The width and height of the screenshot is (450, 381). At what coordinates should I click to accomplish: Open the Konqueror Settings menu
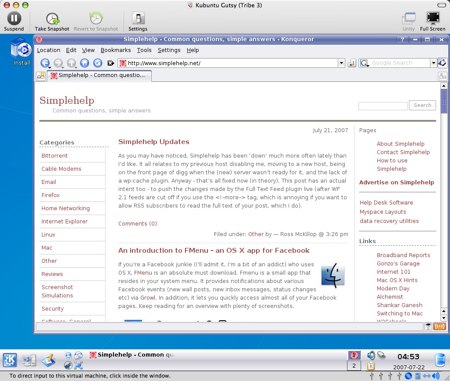pyautogui.click(x=169, y=50)
